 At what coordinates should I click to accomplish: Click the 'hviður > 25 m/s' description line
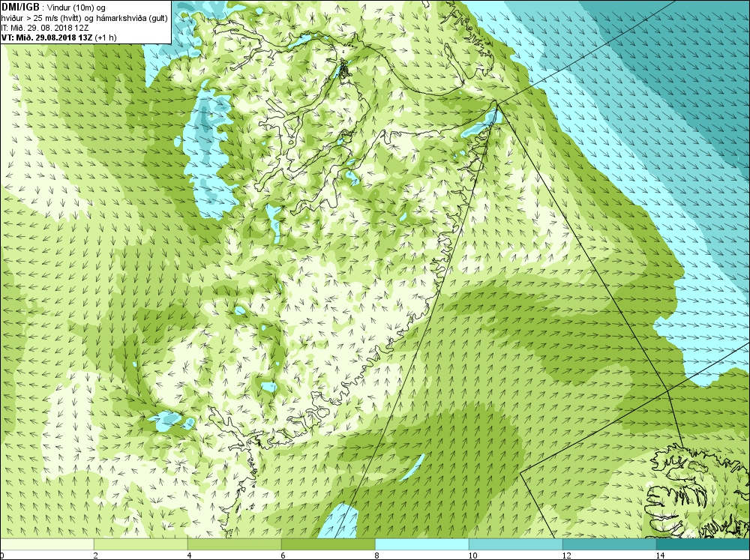click(x=84, y=18)
